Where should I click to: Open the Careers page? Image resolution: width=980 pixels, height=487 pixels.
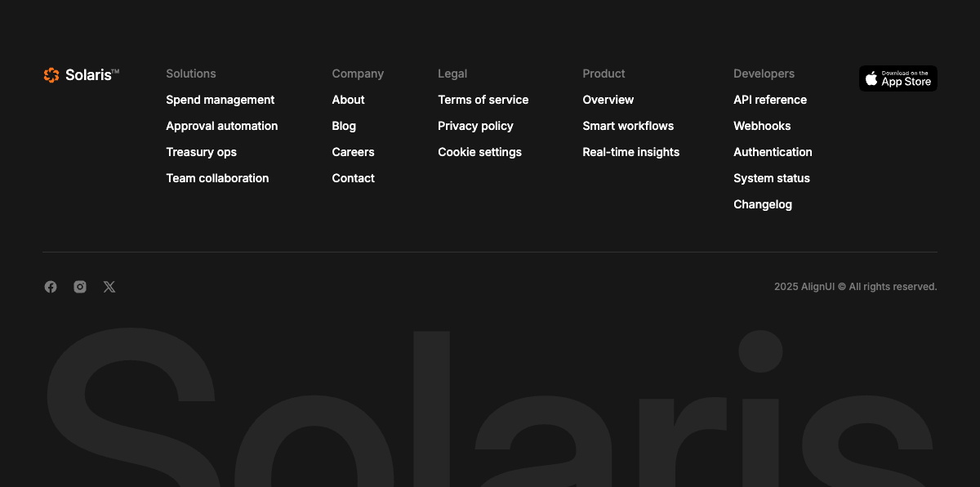(353, 152)
